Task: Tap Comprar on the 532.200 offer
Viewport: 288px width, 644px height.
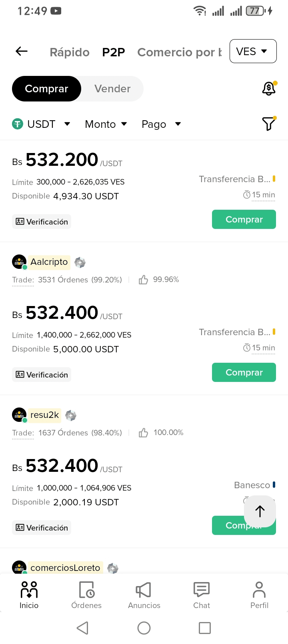Action: (244, 219)
